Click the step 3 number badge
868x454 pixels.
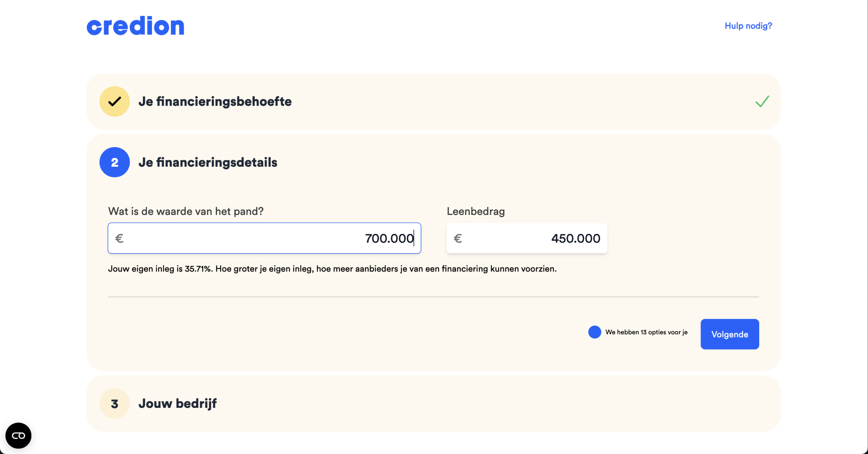coord(114,403)
